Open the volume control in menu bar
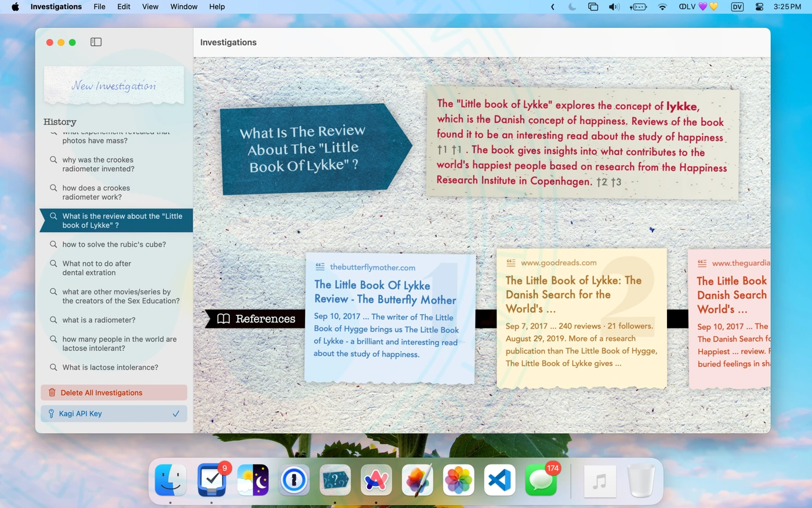Image resolution: width=812 pixels, height=508 pixels. 614,7
